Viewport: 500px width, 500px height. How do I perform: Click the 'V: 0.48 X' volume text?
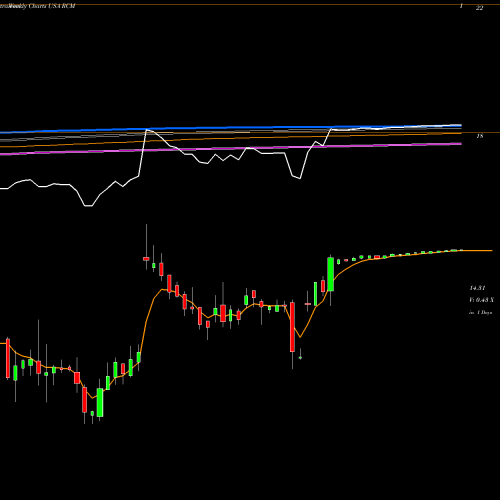[x=481, y=300]
